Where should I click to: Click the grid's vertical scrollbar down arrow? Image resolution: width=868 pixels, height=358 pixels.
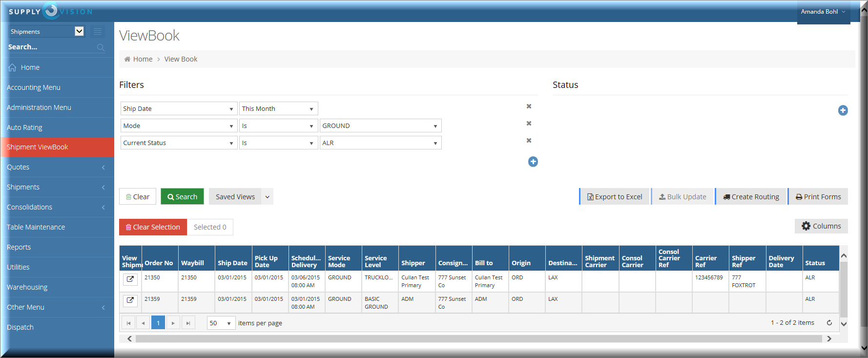(x=844, y=323)
